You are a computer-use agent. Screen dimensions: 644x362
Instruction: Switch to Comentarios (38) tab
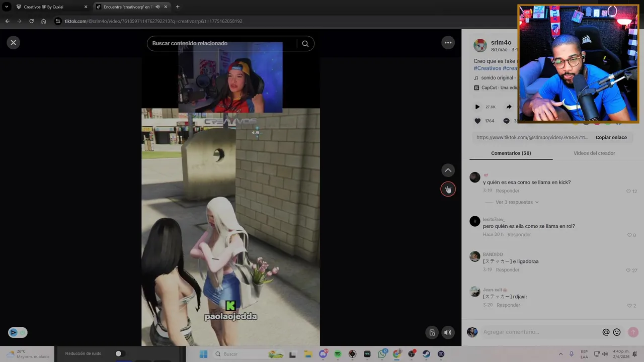coord(511,153)
